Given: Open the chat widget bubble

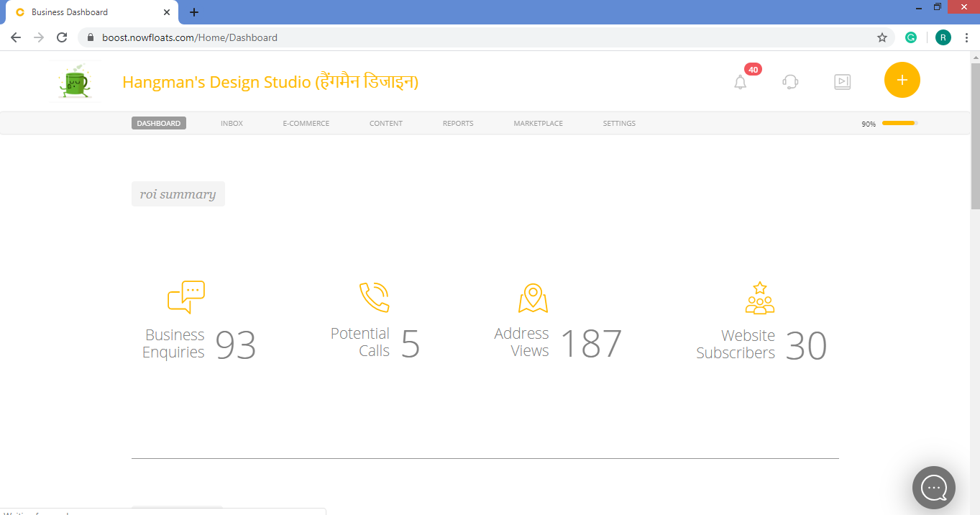Looking at the screenshot, I should [933, 488].
